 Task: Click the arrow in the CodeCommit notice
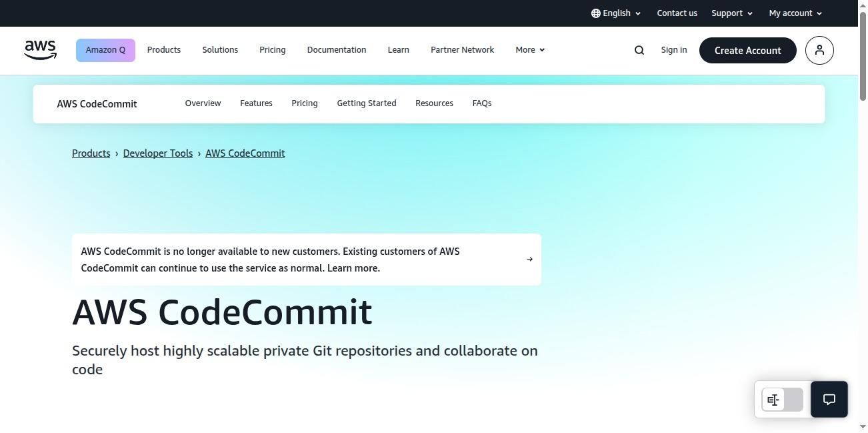pyautogui.click(x=529, y=259)
